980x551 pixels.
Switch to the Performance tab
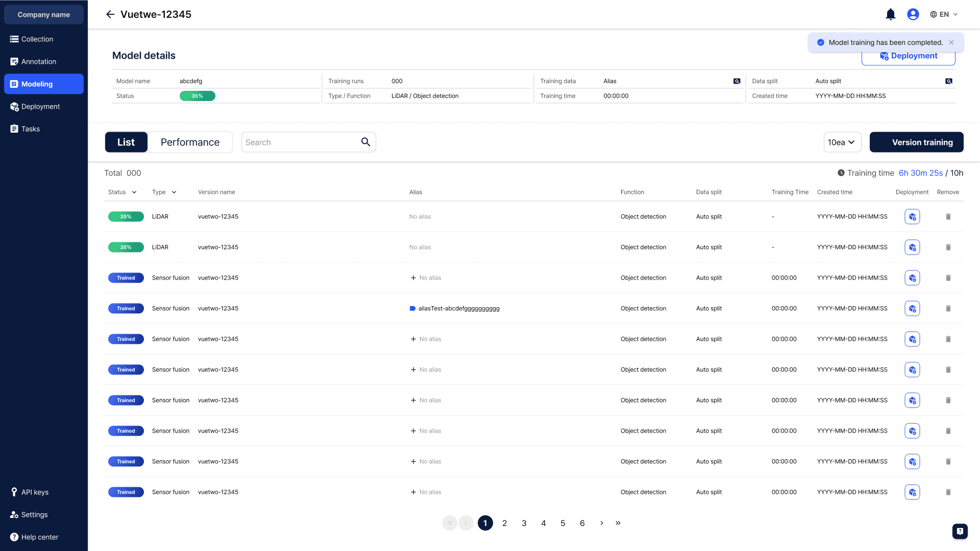tap(190, 142)
